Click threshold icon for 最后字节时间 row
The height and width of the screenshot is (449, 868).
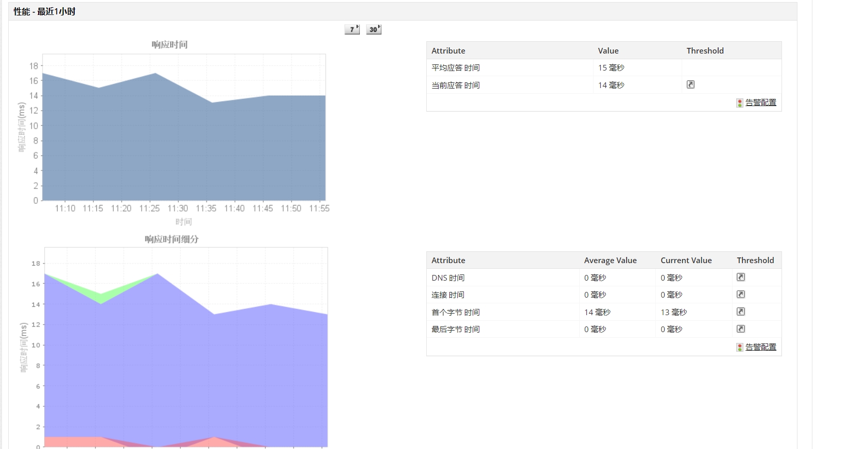741,329
